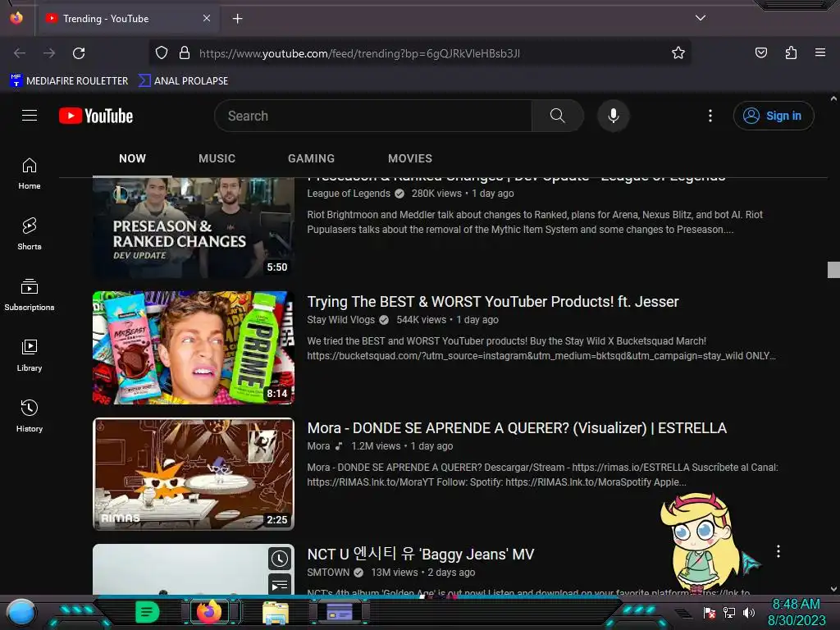Click scrollbar up arrow

pyautogui.click(x=833, y=98)
